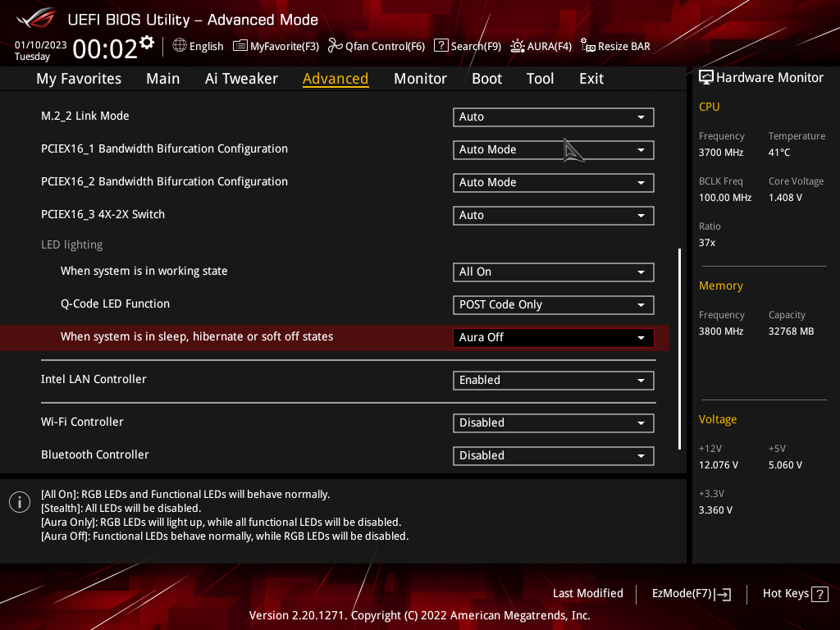This screenshot has width=840, height=630.
Task: Open Bluetooth Controller dropdown
Action: [x=554, y=456]
